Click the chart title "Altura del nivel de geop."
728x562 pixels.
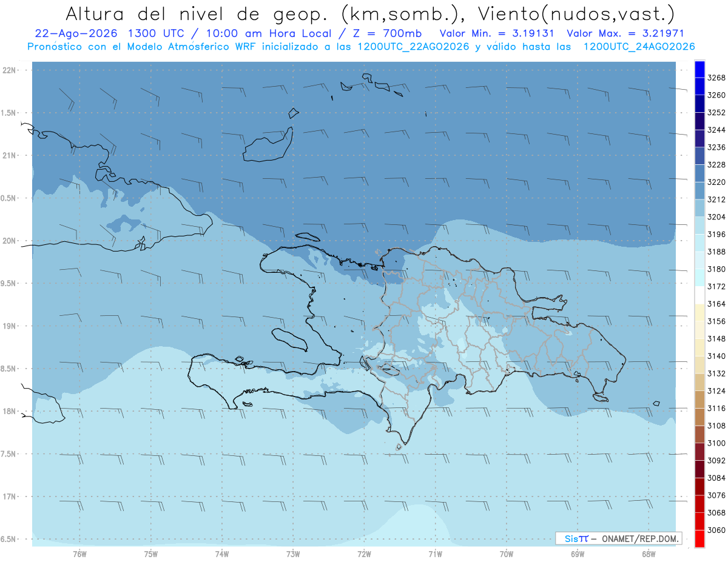tap(197, 13)
